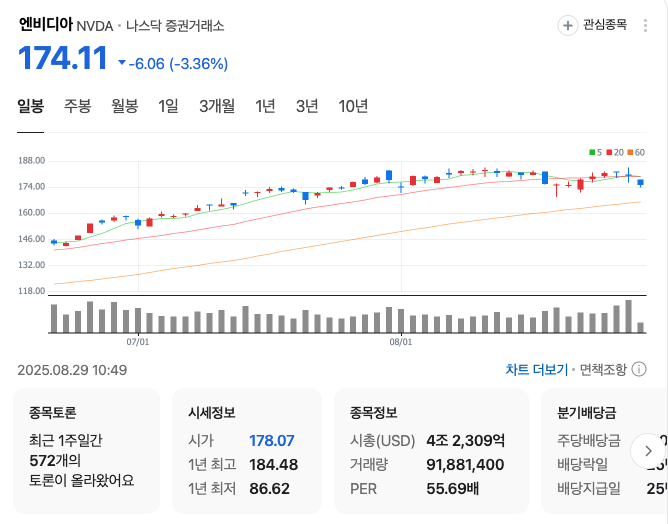The width and height of the screenshot is (668, 524).
Task: Click the orange 60-day moving average legend swatch
Action: 630,153
